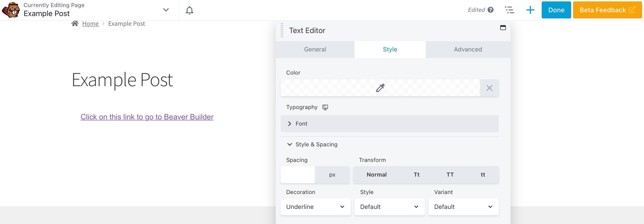Select uppercase TT transform option
This screenshot has width=644, height=224.
point(450,175)
